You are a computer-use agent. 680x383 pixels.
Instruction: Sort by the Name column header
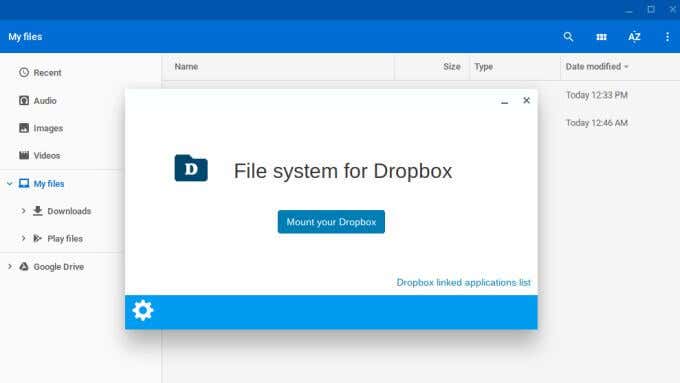(186, 66)
